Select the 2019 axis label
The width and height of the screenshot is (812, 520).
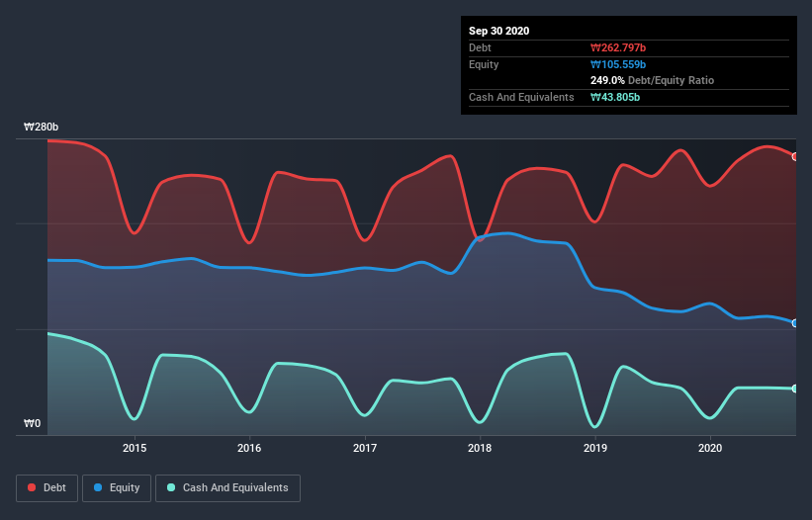point(595,448)
